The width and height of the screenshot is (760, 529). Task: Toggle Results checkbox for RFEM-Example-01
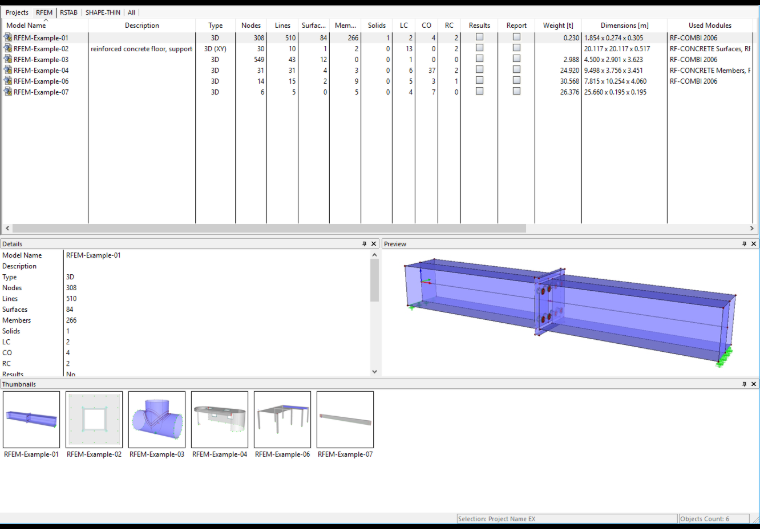479,37
